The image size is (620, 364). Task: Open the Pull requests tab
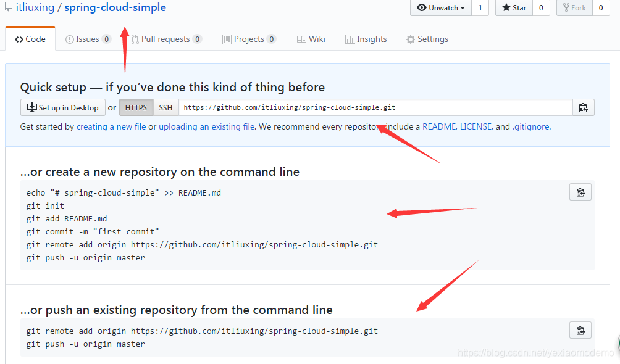point(167,39)
